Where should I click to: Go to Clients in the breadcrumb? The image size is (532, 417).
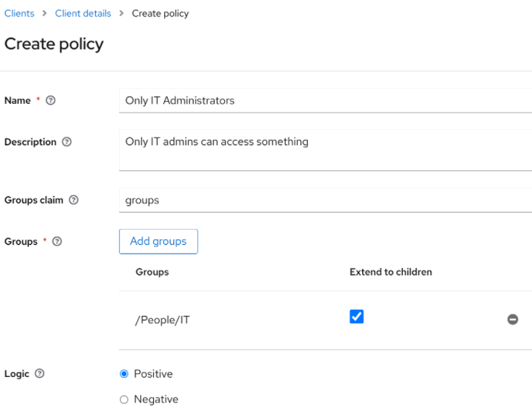pyautogui.click(x=19, y=14)
